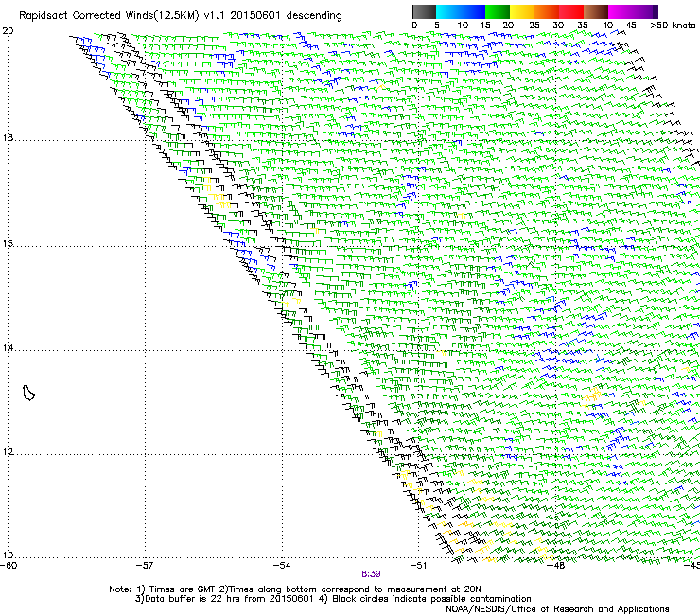The image size is (700, 615).
Task: Click the latitude axis label '10'
Action: pos(8,555)
